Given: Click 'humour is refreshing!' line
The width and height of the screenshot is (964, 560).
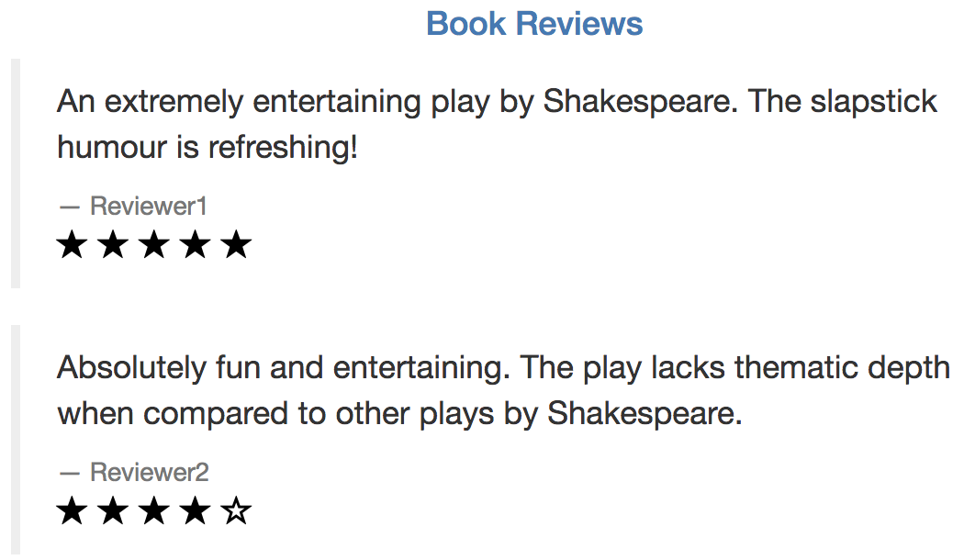Looking at the screenshot, I should point(207,148).
